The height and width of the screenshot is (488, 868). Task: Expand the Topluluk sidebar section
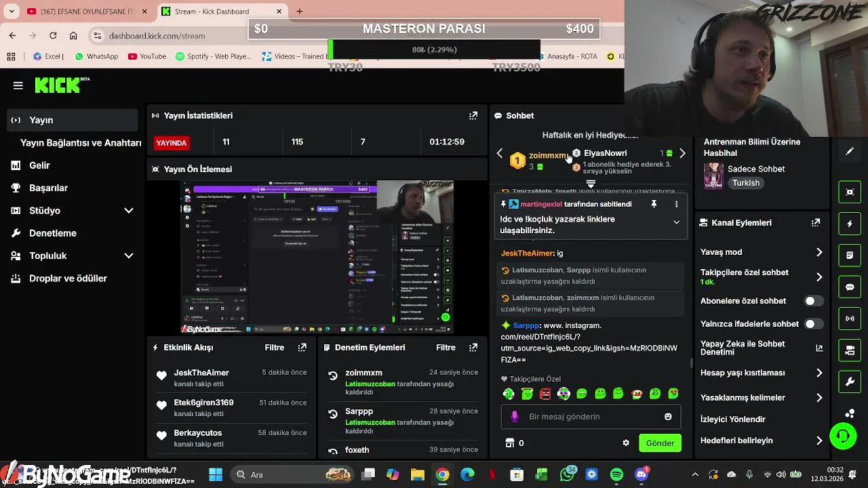point(129,256)
